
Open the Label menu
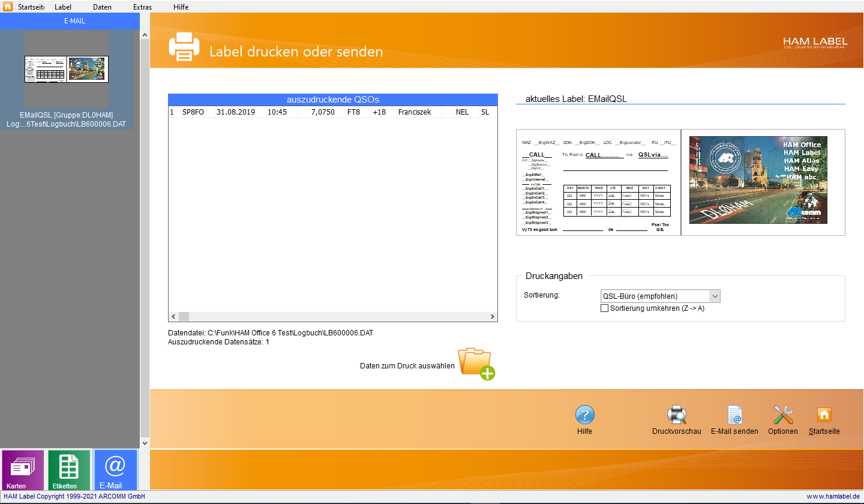(63, 7)
